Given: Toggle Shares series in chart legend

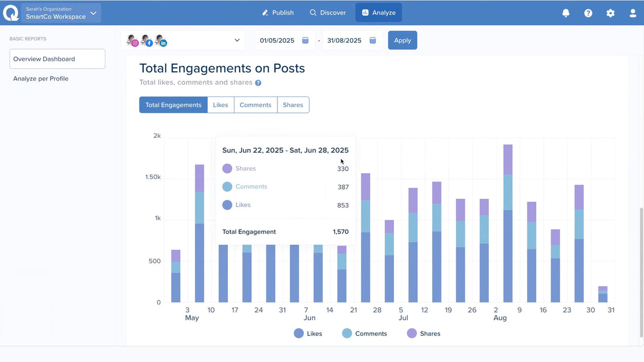Looking at the screenshot, I should tap(423, 333).
